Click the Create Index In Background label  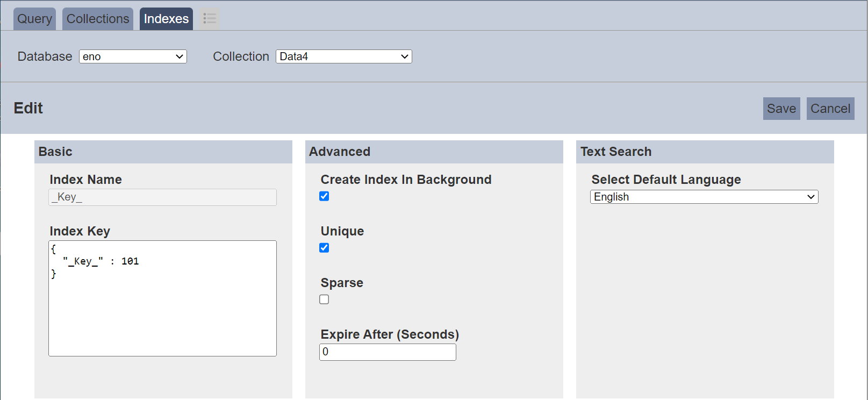coord(406,180)
